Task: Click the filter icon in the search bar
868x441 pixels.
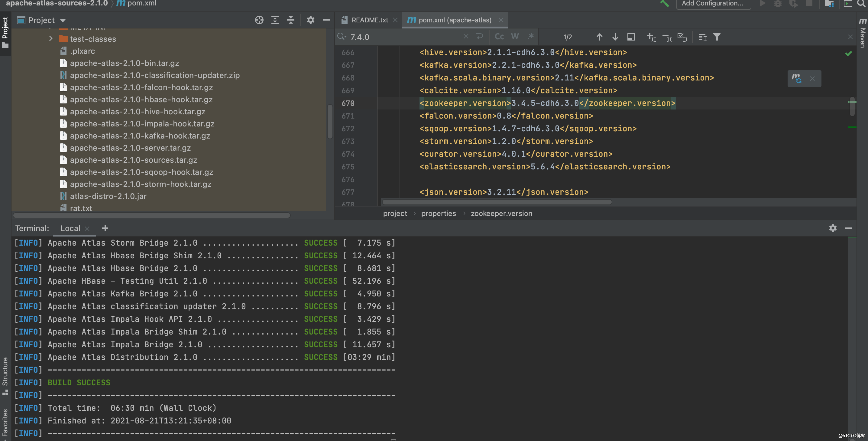Action: (717, 37)
